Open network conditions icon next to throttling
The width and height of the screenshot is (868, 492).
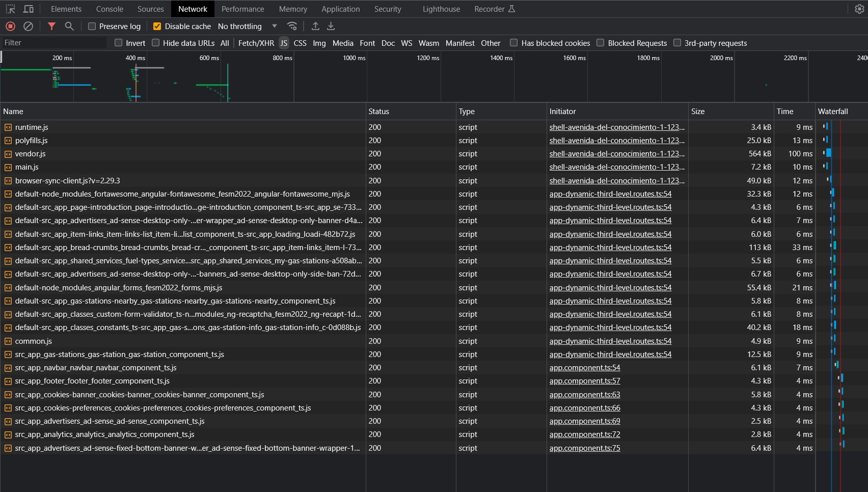[292, 26]
